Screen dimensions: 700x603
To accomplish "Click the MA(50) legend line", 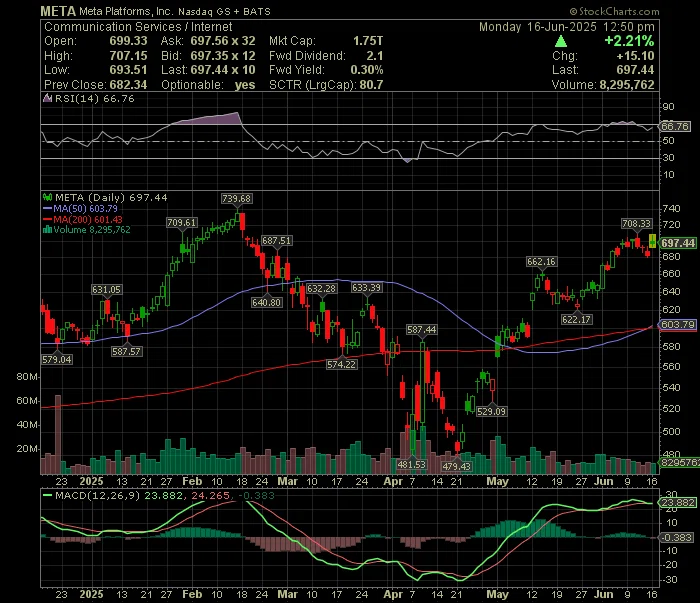I will pyautogui.click(x=47, y=208).
